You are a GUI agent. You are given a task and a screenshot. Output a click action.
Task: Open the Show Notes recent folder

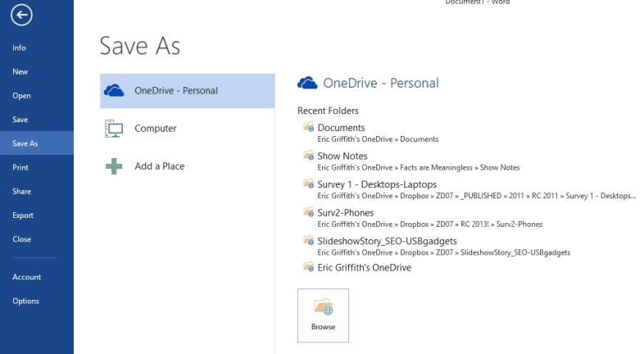[x=342, y=156]
